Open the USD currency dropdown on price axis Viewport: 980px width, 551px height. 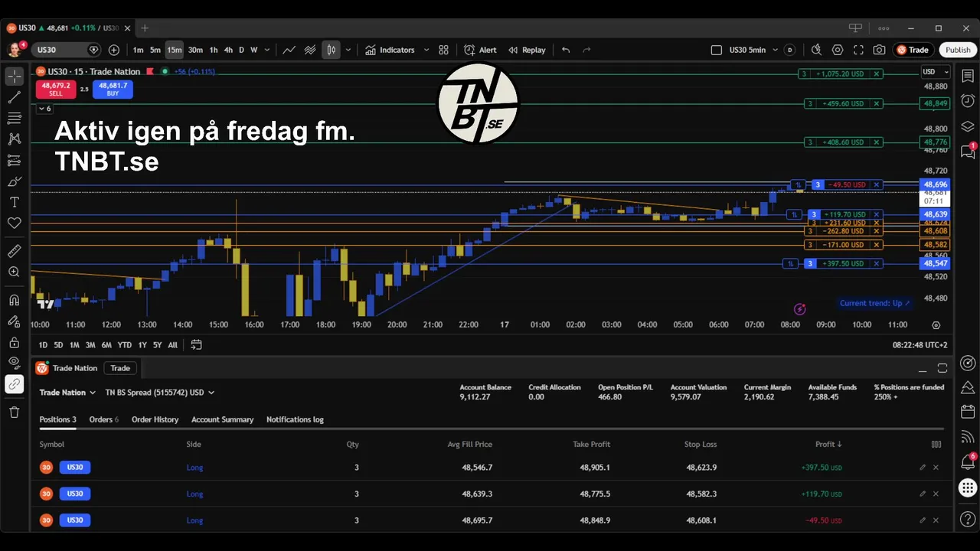935,72
